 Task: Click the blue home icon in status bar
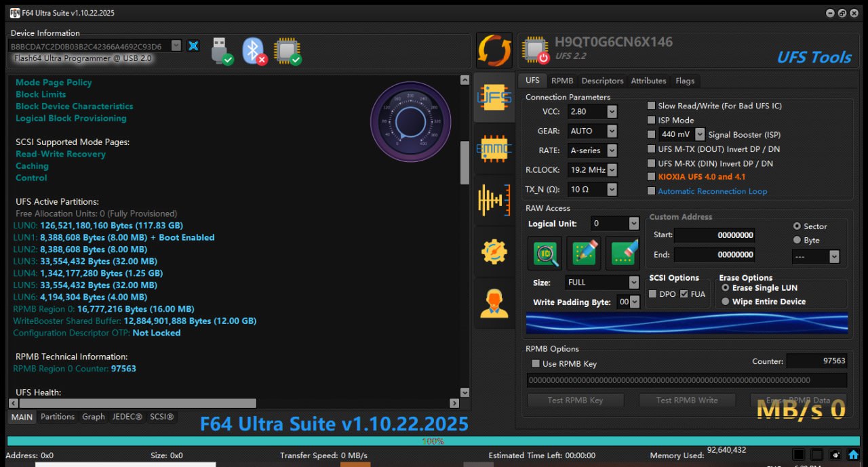coord(853,455)
